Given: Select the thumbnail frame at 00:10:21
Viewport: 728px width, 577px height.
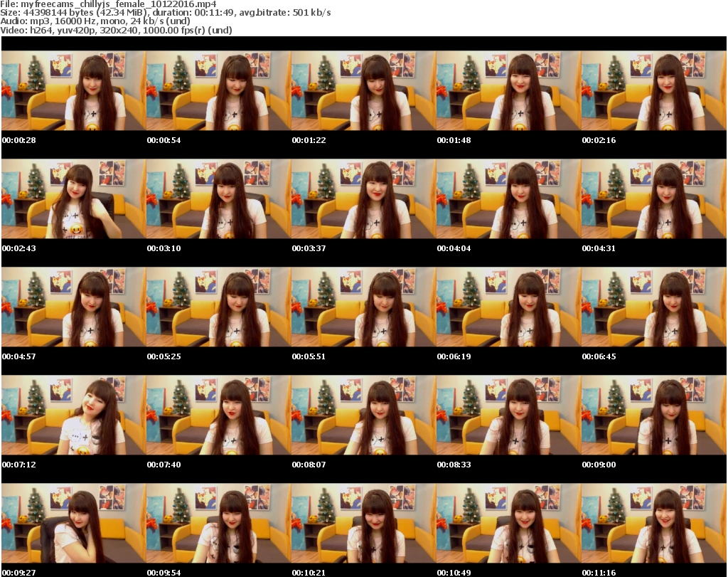Looking at the screenshot, I should [x=363, y=523].
